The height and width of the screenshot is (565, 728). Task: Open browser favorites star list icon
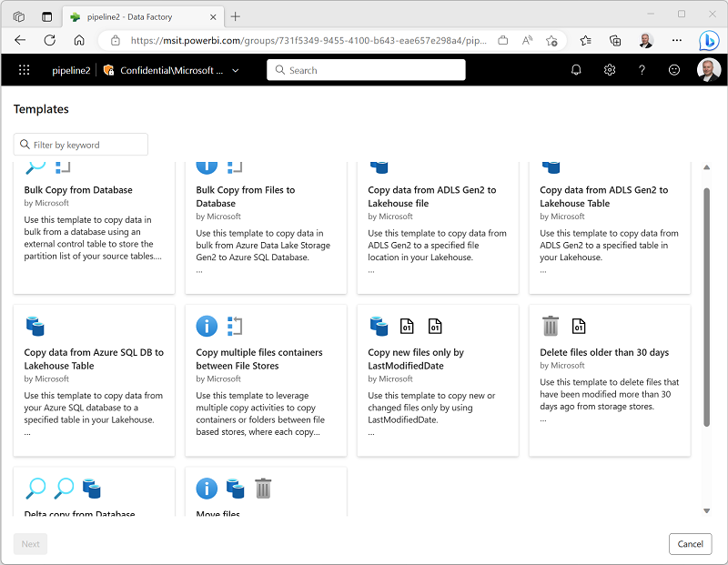click(x=585, y=41)
